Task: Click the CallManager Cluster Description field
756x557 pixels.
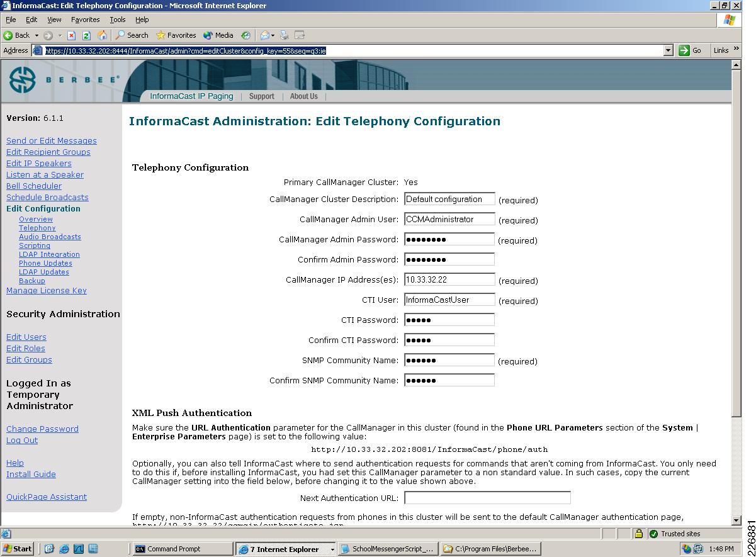Action: 449,200
